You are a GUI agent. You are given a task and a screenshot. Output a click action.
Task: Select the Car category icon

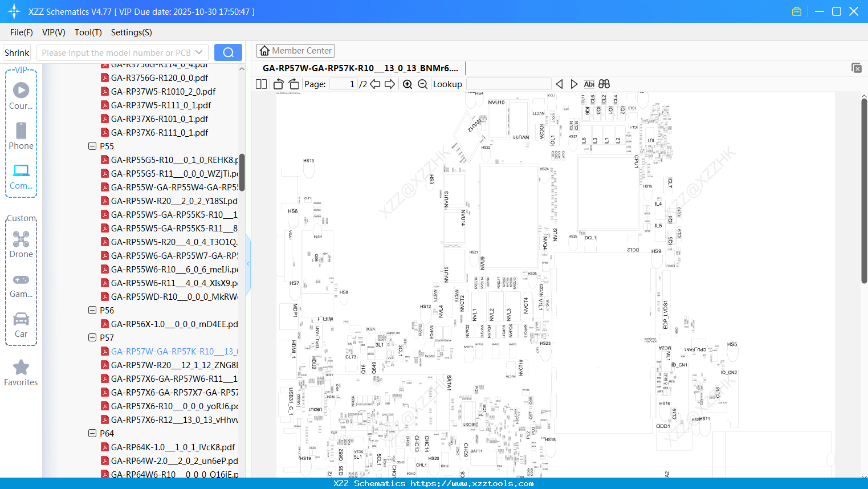tap(21, 324)
